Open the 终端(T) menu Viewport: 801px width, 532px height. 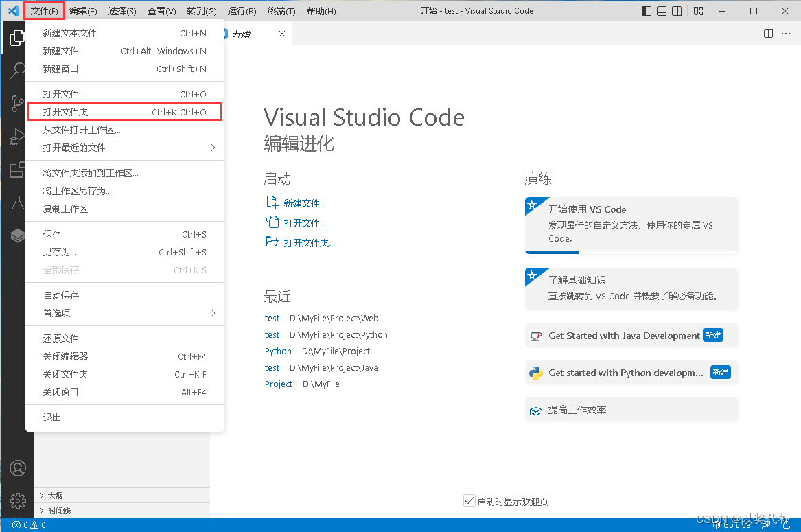point(281,11)
